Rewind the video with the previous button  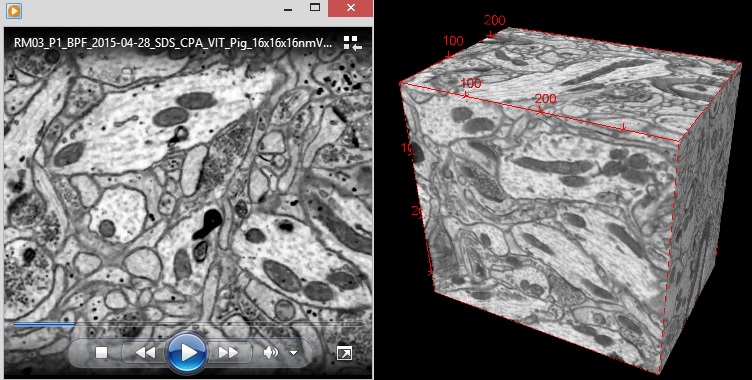click(145, 353)
